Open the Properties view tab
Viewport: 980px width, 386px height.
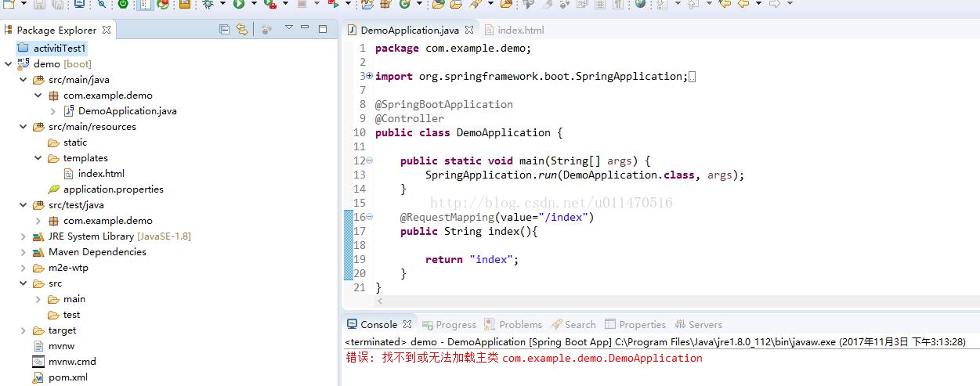point(635,324)
